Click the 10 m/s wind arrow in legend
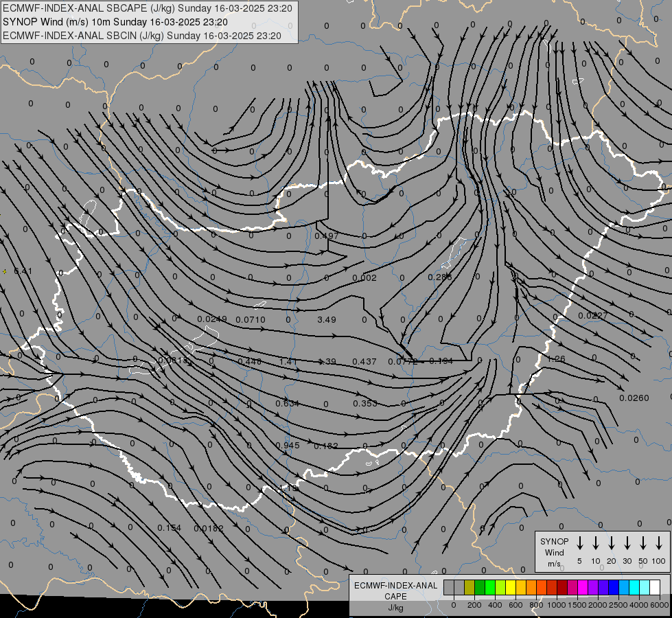The width and height of the screenshot is (672, 618). 595,542
